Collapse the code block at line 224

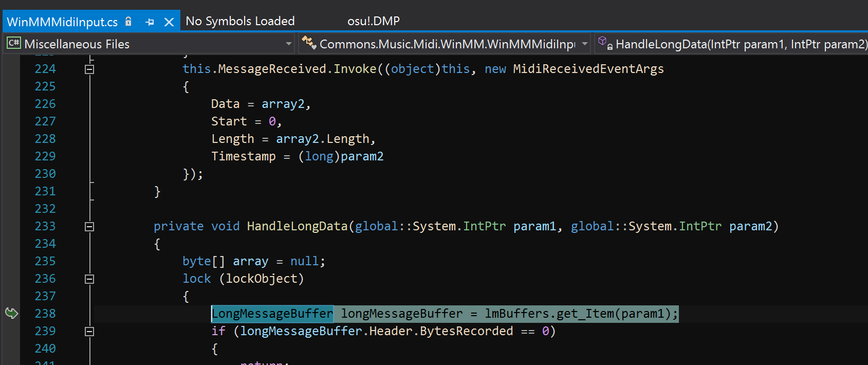(x=89, y=69)
